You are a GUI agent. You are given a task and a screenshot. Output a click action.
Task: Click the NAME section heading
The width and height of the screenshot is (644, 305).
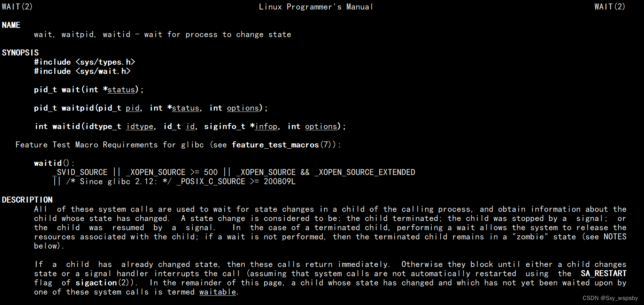click(x=11, y=25)
